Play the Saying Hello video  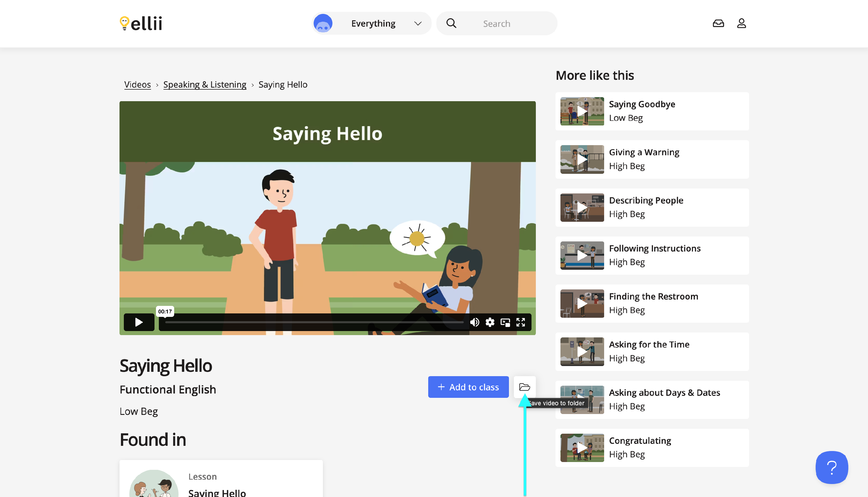139,322
